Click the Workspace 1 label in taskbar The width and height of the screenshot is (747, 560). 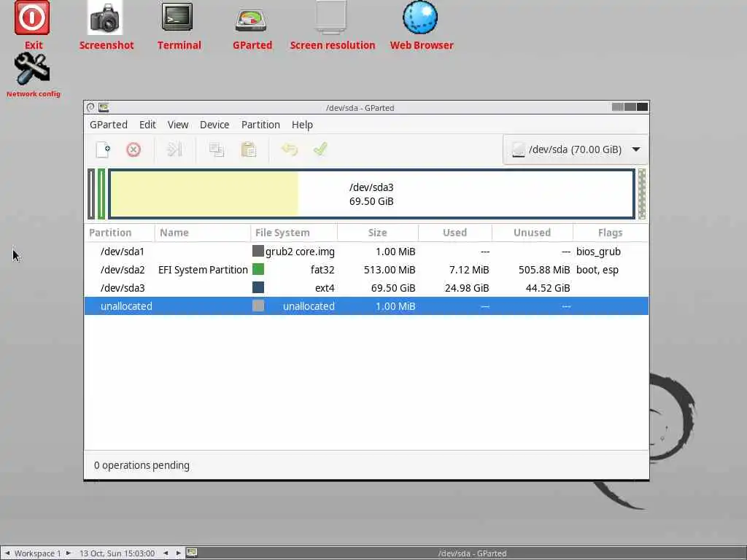(38, 553)
